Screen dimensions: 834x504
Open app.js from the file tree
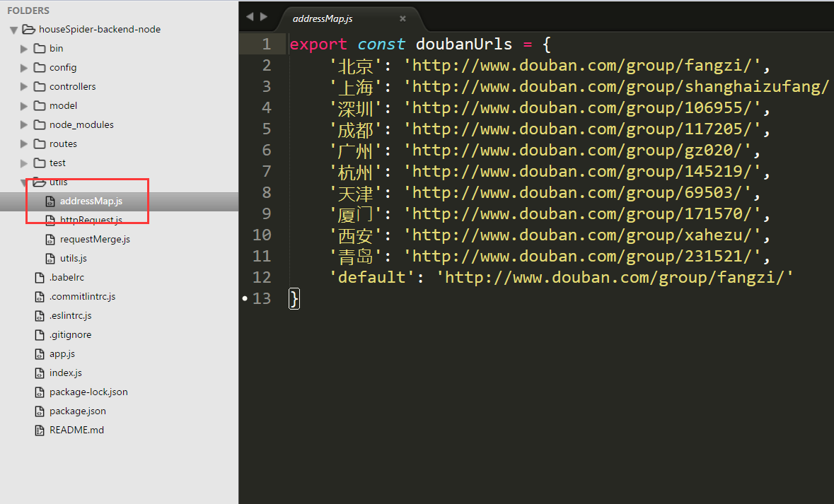[x=62, y=354]
